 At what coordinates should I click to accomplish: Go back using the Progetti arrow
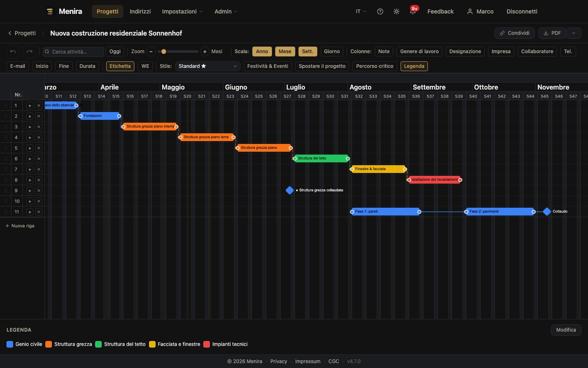(x=22, y=33)
